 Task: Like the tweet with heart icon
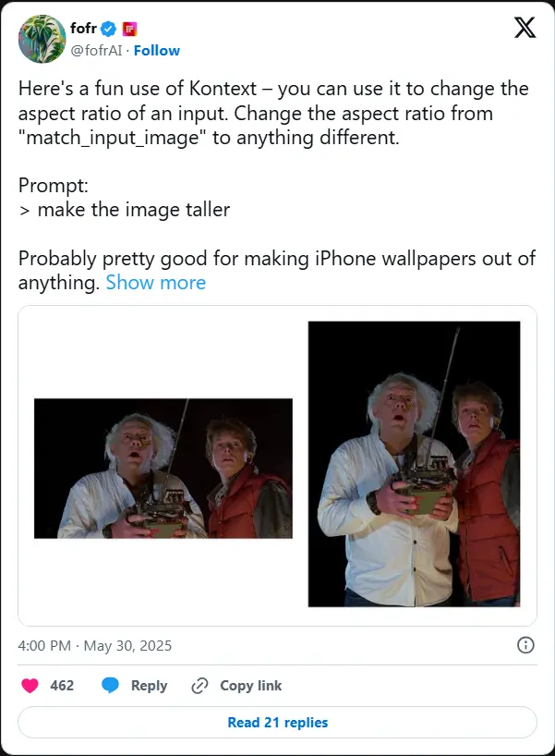(x=30, y=685)
